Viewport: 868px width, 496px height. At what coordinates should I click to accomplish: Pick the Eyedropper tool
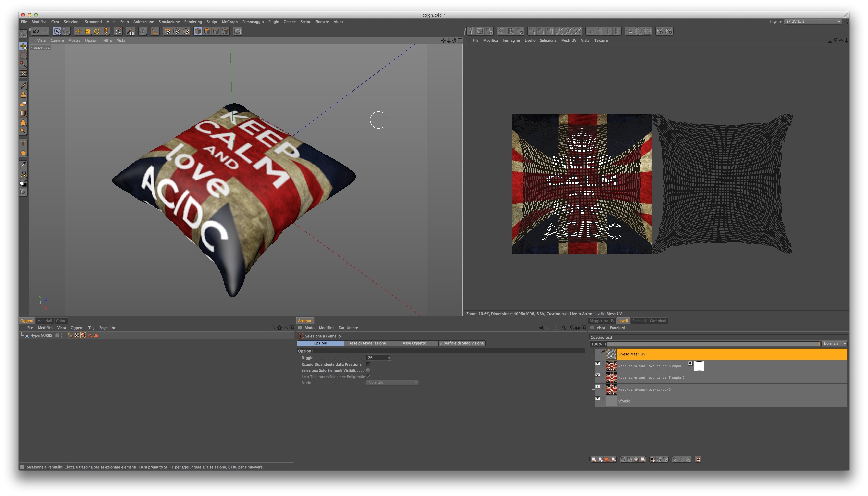pos(23,165)
